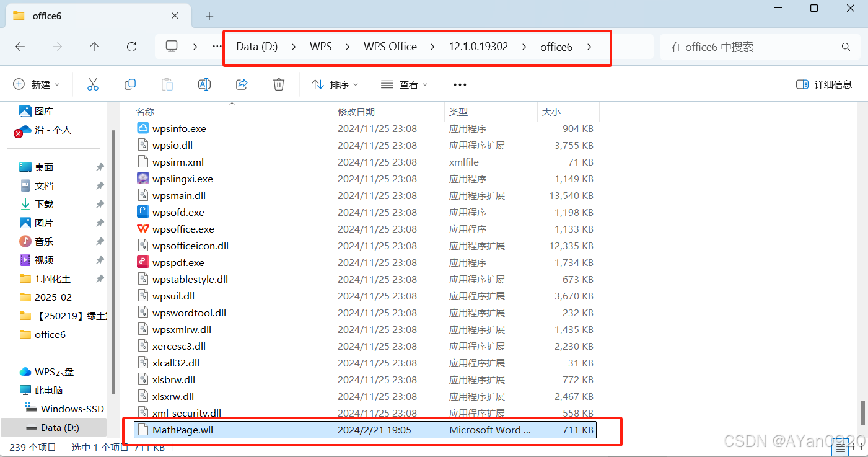
Task: Open the 查看 view dropdown
Action: 405,84
